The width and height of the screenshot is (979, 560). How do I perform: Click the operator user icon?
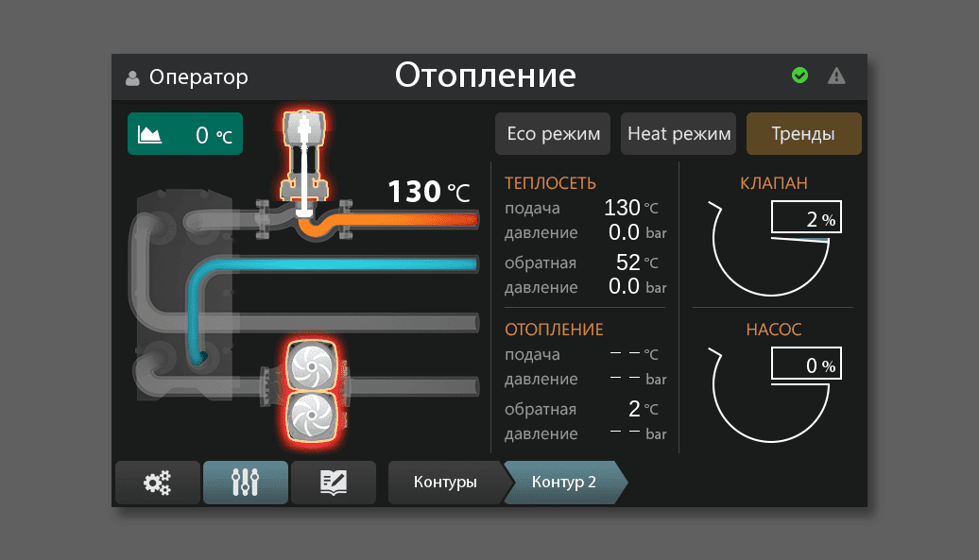click(x=132, y=78)
